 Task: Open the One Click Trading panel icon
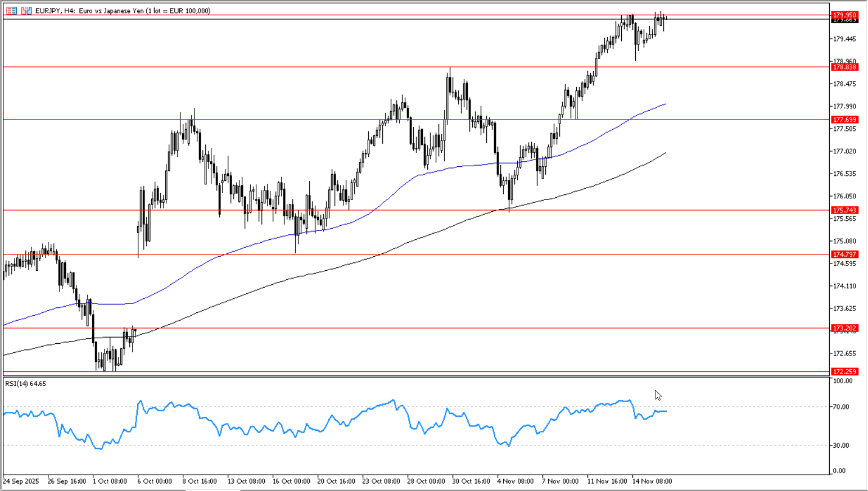click(12, 11)
